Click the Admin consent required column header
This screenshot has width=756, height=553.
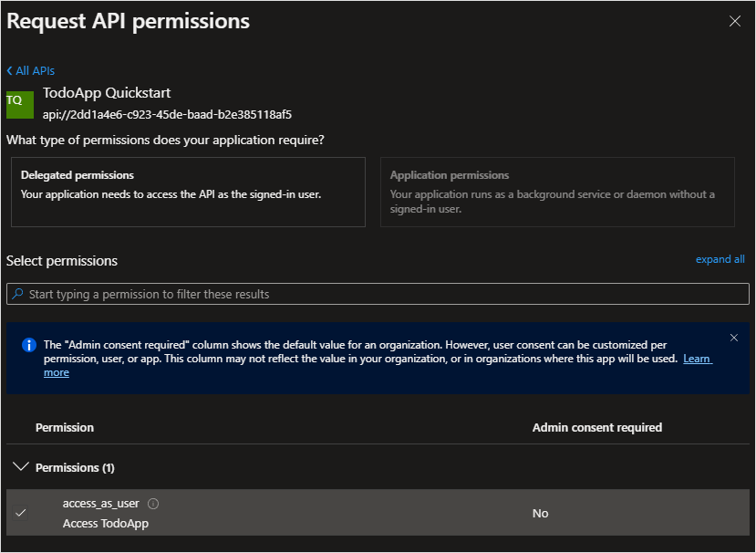pyautogui.click(x=597, y=427)
